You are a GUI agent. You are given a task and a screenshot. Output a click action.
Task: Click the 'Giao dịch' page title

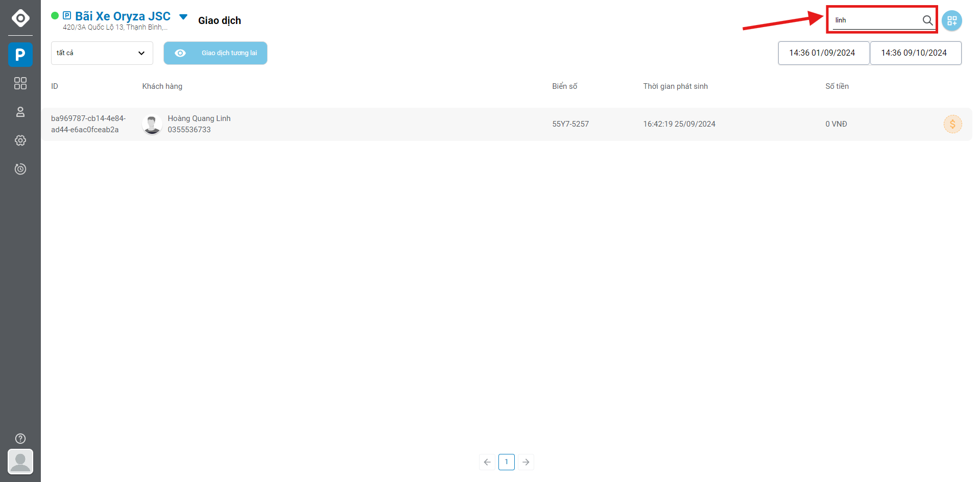pos(220,20)
